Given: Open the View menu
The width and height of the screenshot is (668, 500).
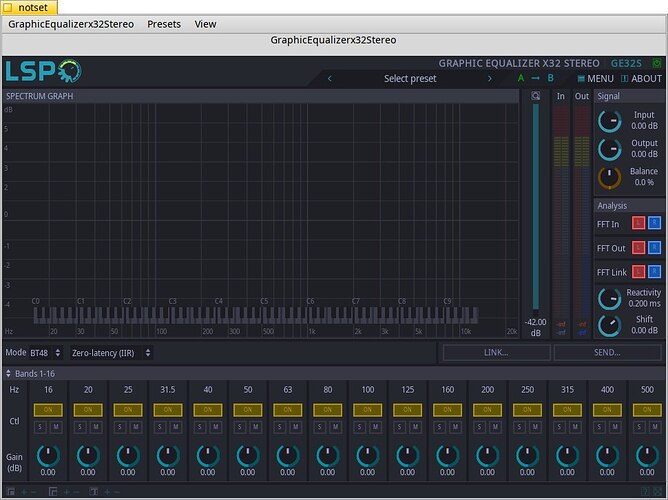Looking at the screenshot, I should click(205, 24).
